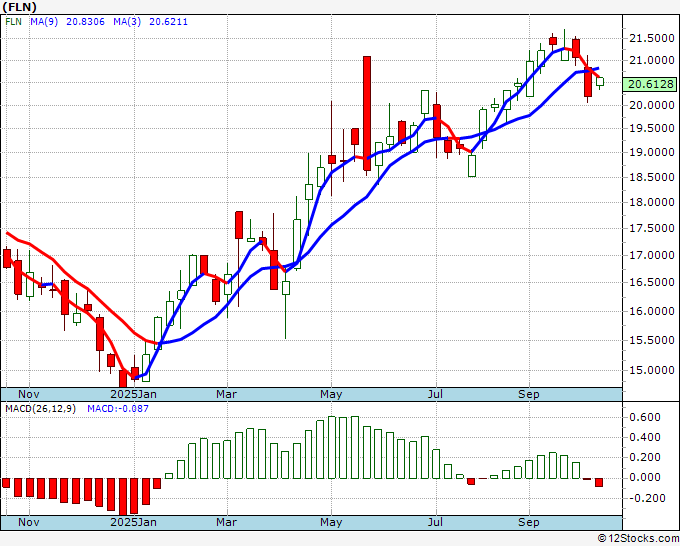
Task: Select Sep on the price chart date axis
Action: 529,394
